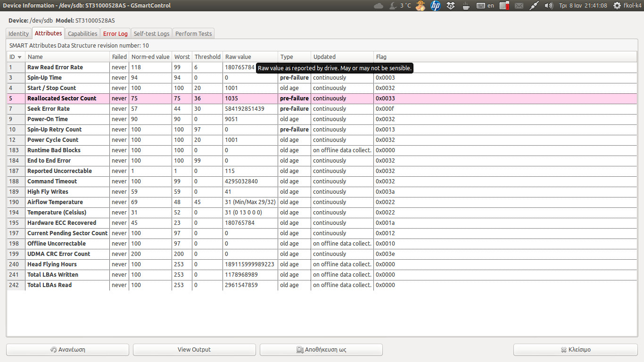
Task: Click raw value 584192851439
Action: click(245, 109)
